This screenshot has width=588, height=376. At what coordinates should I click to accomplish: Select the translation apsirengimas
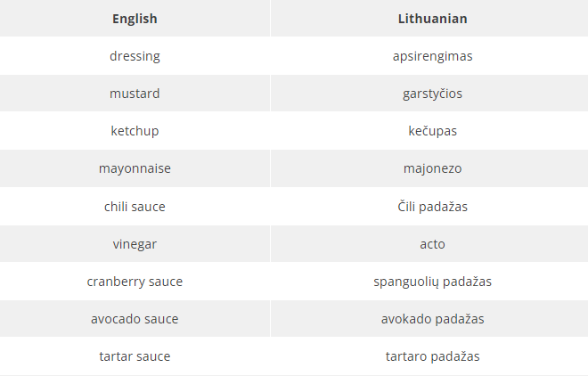point(432,56)
